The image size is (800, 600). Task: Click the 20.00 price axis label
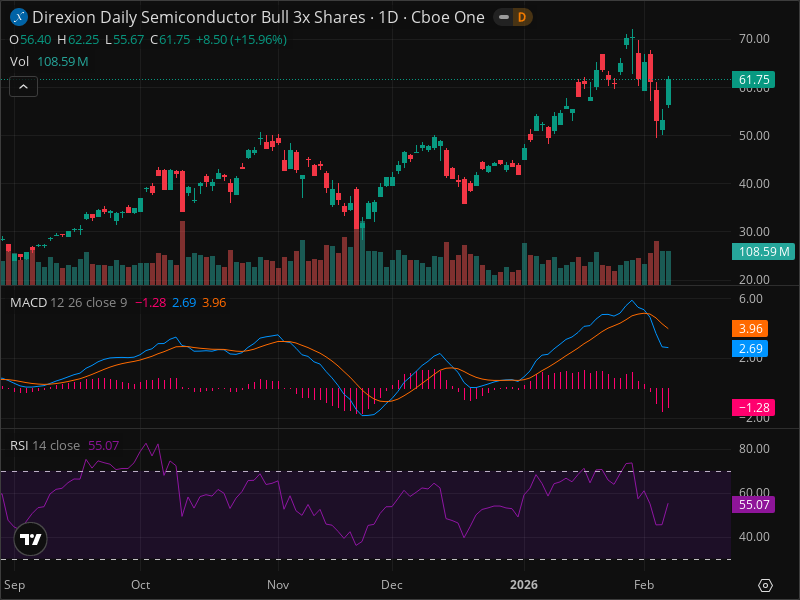754,280
